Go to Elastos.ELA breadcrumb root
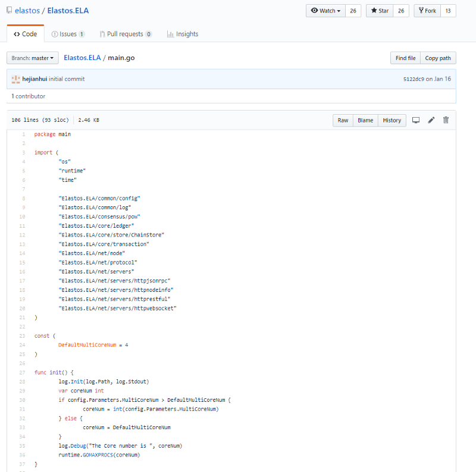The image size is (476, 472). coord(82,58)
